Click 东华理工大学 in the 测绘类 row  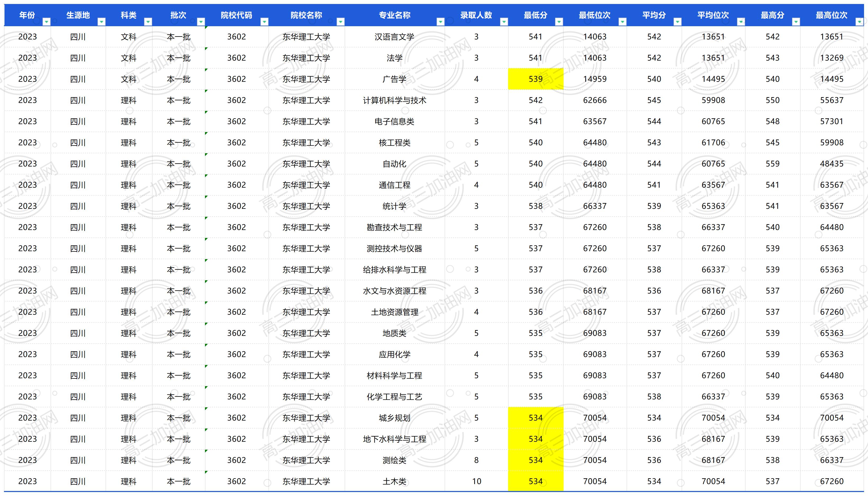(306, 460)
